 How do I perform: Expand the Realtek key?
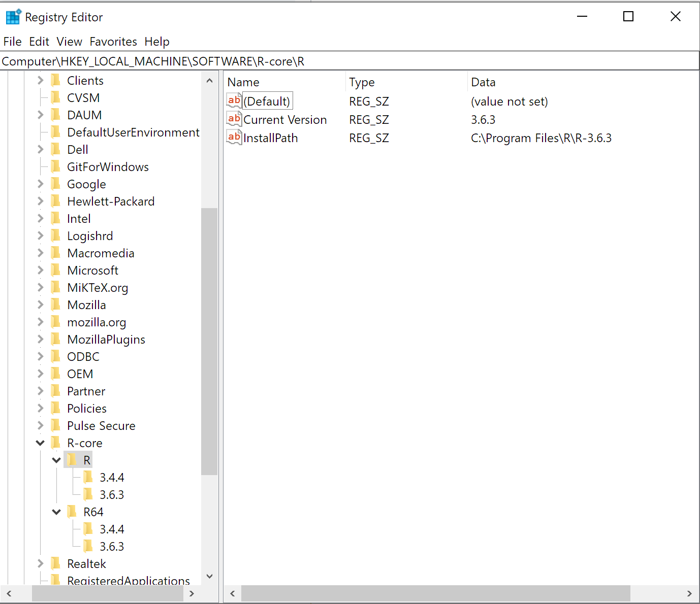pos(41,563)
